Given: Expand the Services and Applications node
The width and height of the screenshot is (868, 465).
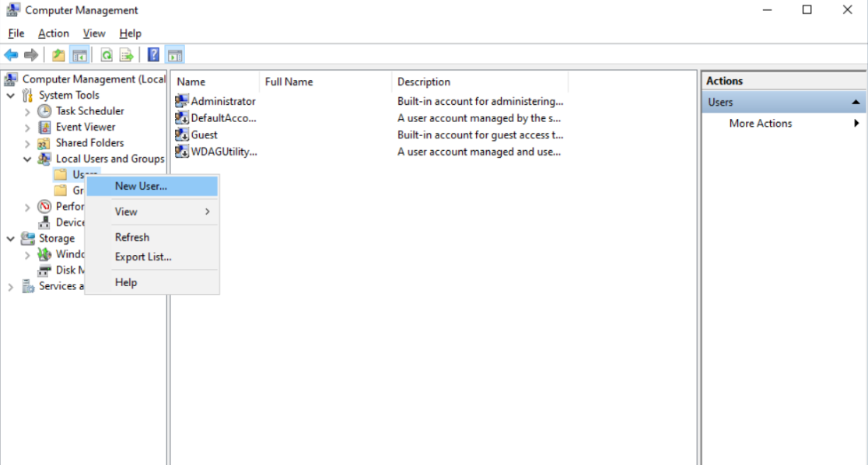Looking at the screenshot, I should [10, 286].
